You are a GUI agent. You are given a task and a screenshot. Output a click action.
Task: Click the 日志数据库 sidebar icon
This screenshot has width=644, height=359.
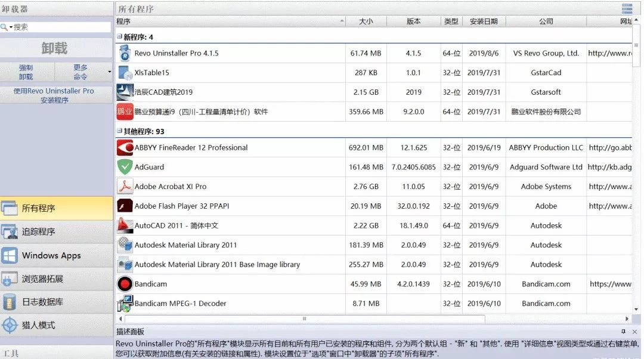[10, 302]
